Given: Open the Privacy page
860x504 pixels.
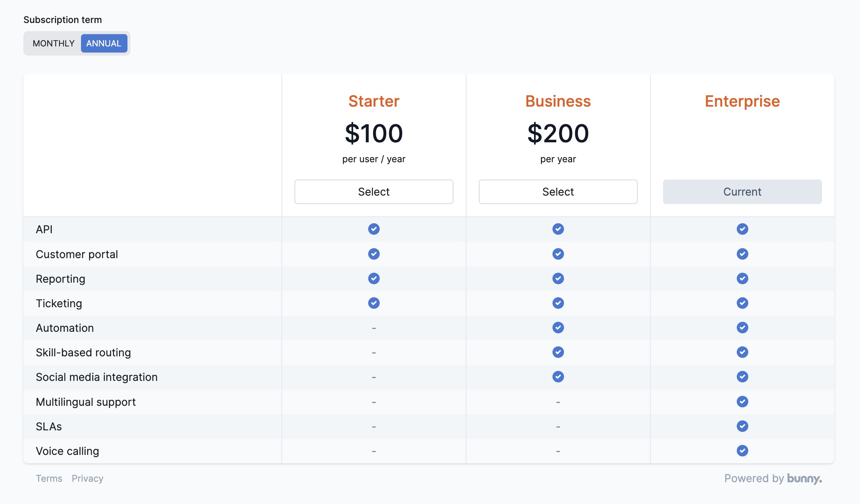Looking at the screenshot, I should click(x=88, y=478).
